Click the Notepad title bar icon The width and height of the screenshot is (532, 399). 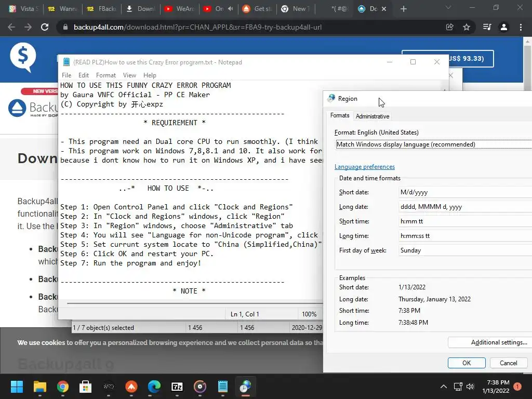(x=66, y=62)
